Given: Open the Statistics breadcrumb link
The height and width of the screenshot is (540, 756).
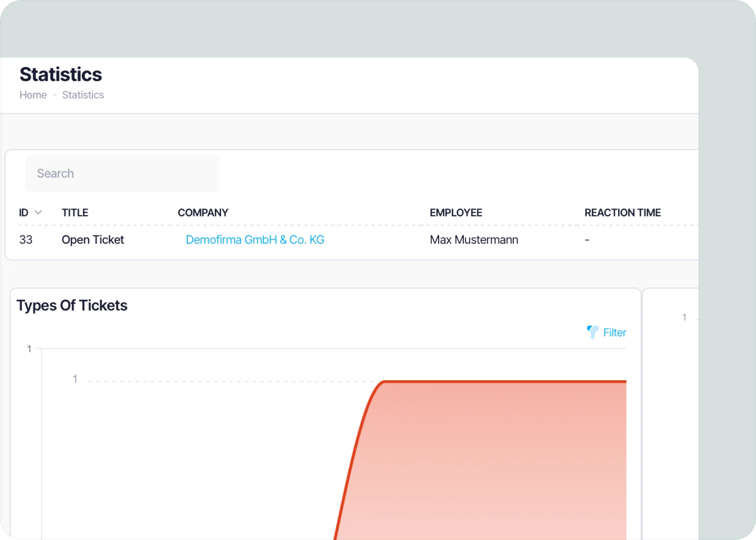Looking at the screenshot, I should pyautogui.click(x=83, y=95).
